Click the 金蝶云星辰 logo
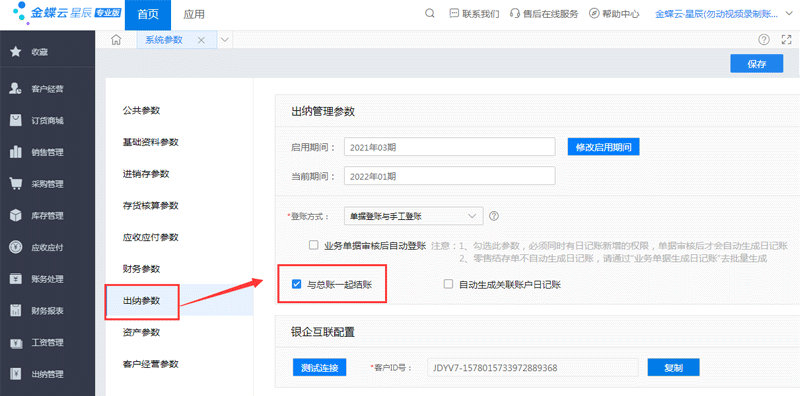 click(x=67, y=12)
